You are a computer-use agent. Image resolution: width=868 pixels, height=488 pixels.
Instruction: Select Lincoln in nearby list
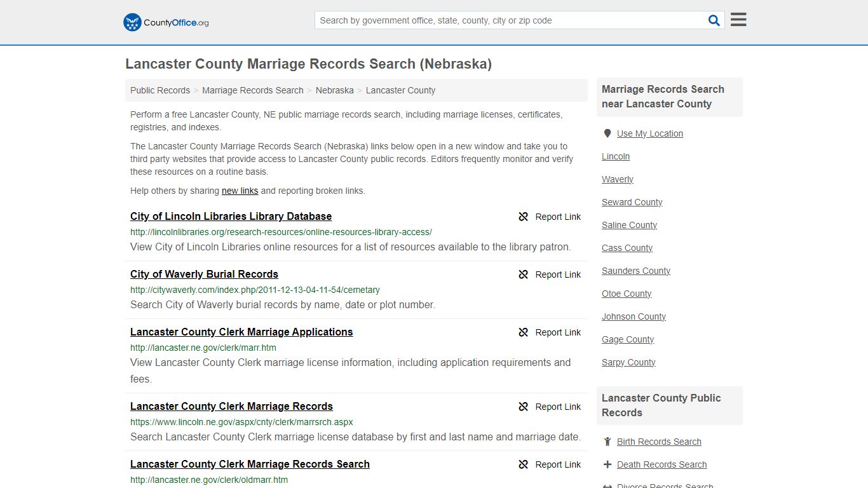click(x=616, y=156)
